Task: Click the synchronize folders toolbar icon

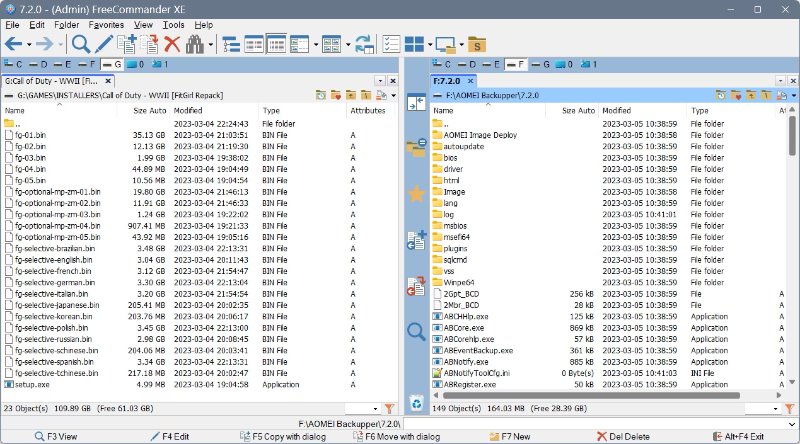Action: pyautogui.click(x=364, y=44)
